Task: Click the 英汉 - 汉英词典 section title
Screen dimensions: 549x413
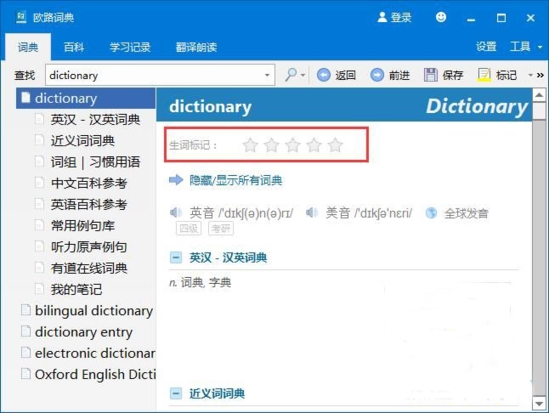Action: [228, 258]
